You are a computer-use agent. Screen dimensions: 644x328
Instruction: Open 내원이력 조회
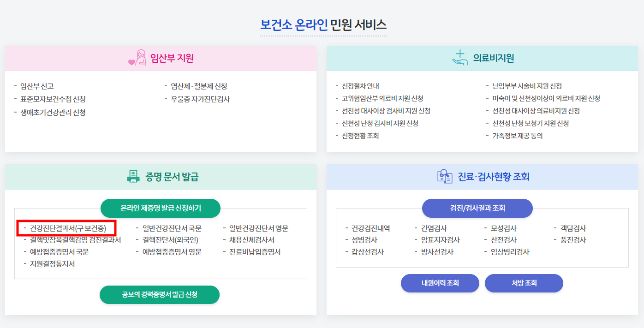click(440, 283)
